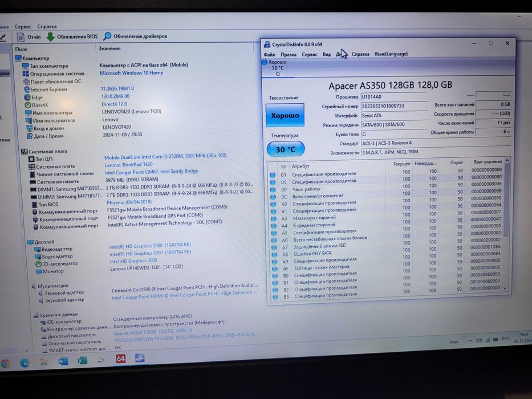
Task: Open Chrome from the taskbar
Action: (x=5, y=364)
